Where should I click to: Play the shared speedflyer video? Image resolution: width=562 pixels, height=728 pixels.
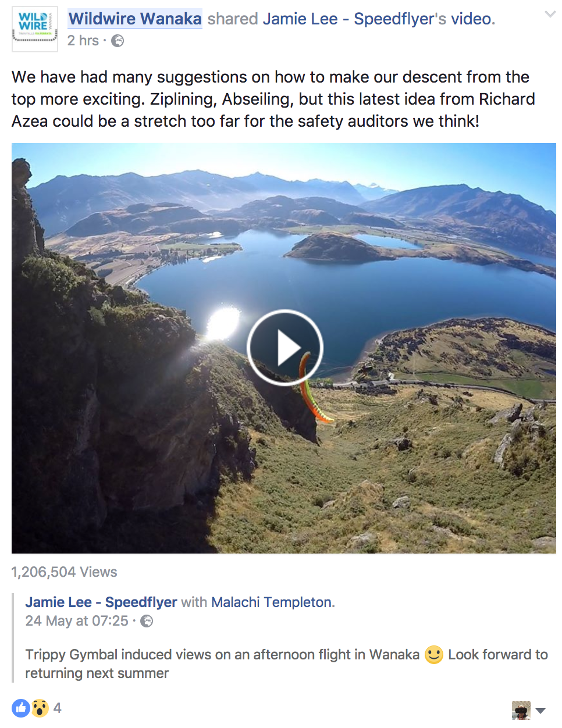[284, 348]
